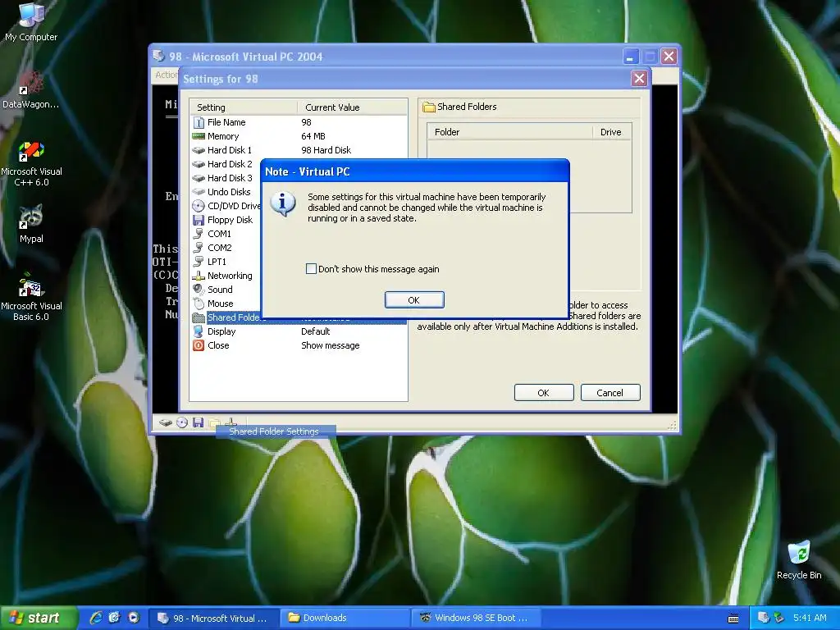Click the Virtual PC system tray icon
Image resolution: width=840 pixels, height=630 pixels.
tap(764, 618)
